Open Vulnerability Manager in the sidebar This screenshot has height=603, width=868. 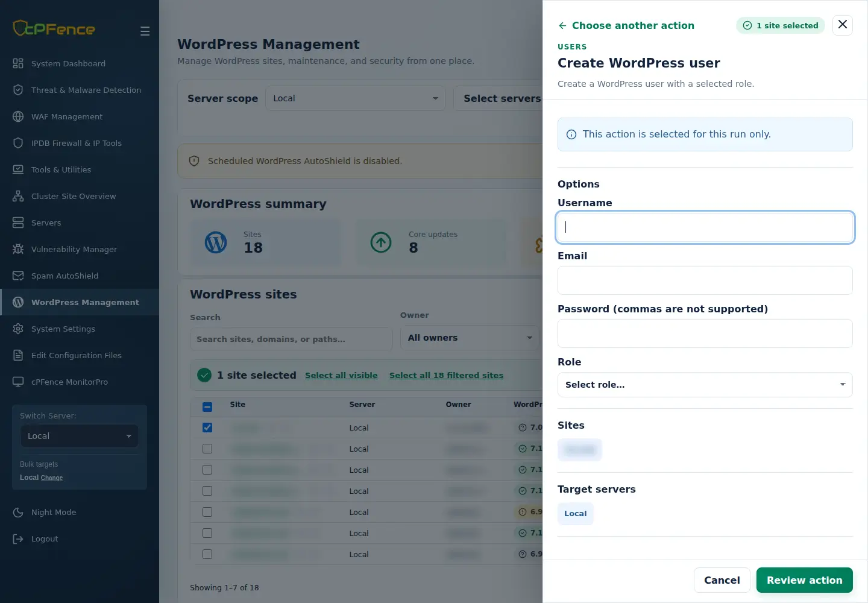click(80, 249)
